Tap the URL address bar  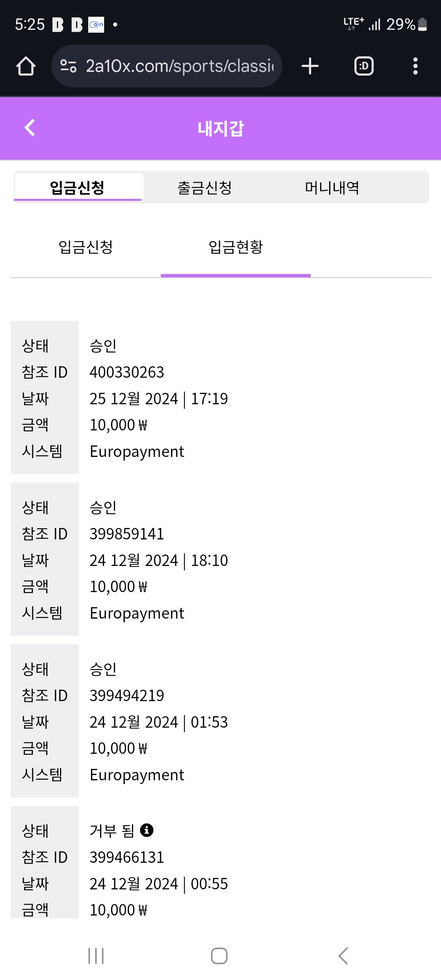coord(179,66)
